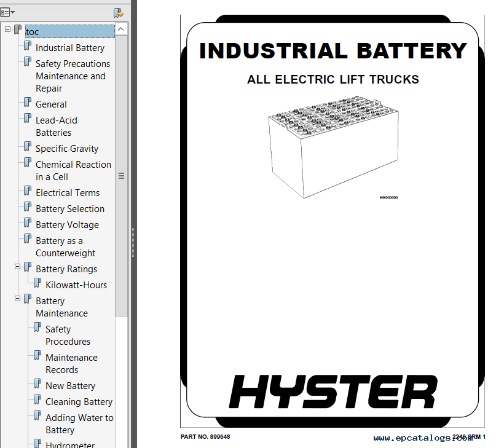The height and width of the screenshot is (448, 504).
Task: Click bookmark icon beside Battery Selection
Action: click(x=28, y=207)
